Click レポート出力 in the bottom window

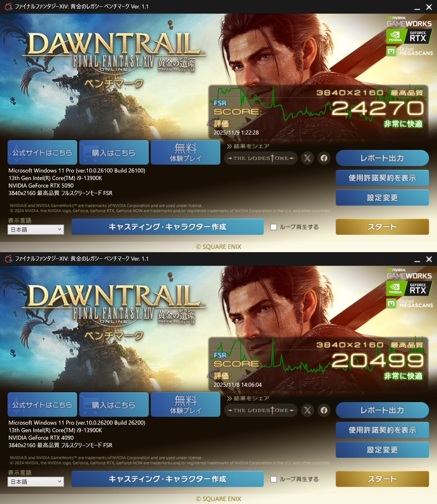pos(382,410)
